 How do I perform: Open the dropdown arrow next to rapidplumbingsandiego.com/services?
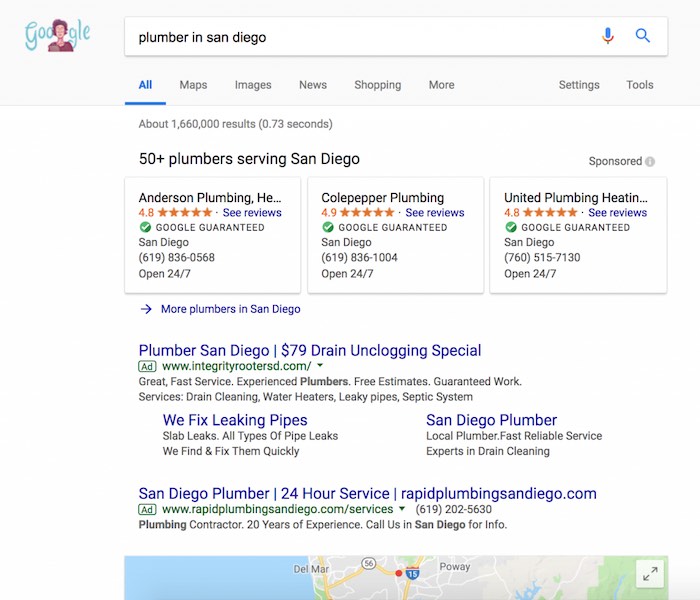(x=402, y=508)
